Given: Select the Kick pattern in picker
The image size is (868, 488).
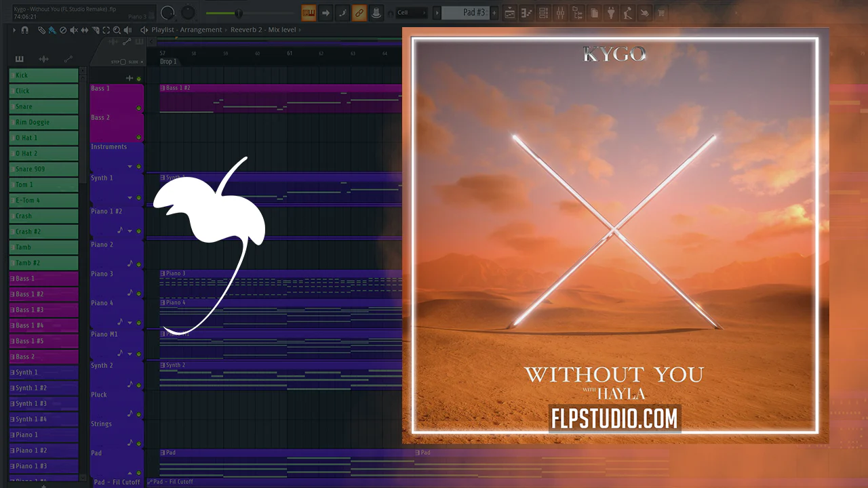Looking at the screenshot, I should [x=44, y=75].
